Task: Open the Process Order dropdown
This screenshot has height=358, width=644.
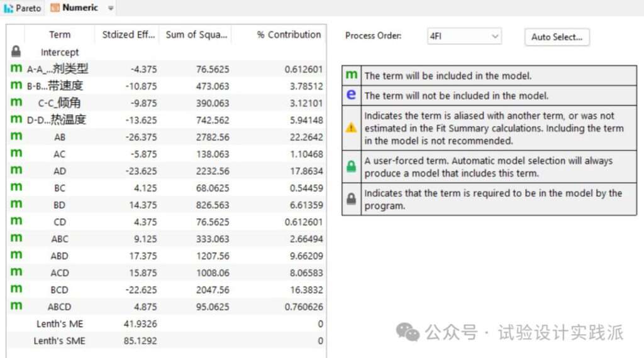Action: point(464,36)
